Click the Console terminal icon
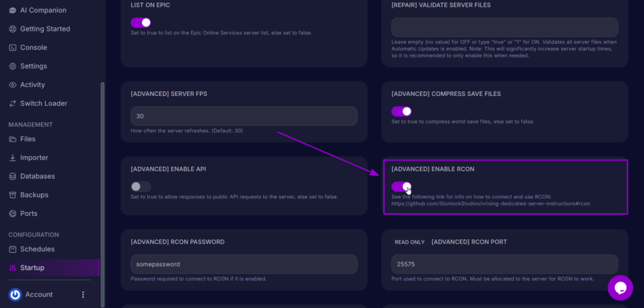644x308 pixels. click(13, 48)
